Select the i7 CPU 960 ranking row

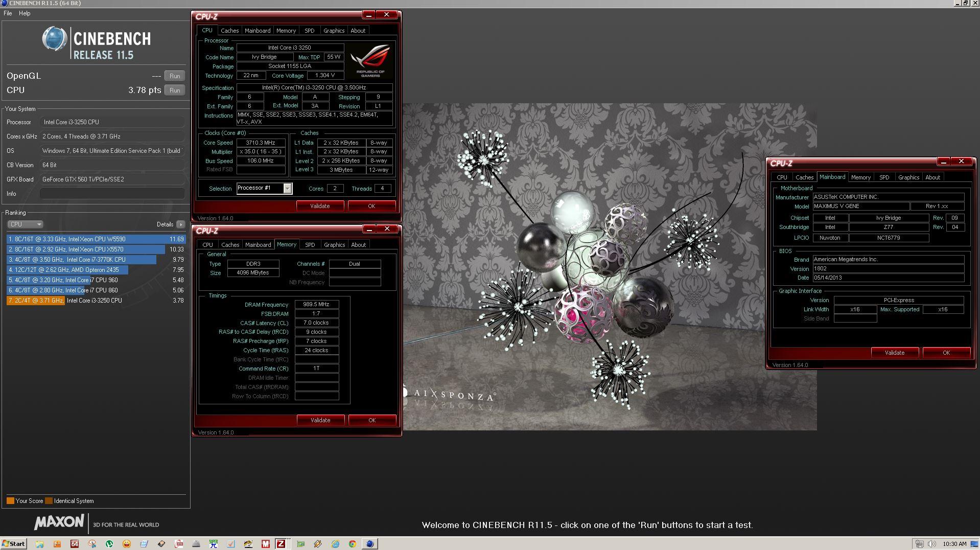coord(96,280)
